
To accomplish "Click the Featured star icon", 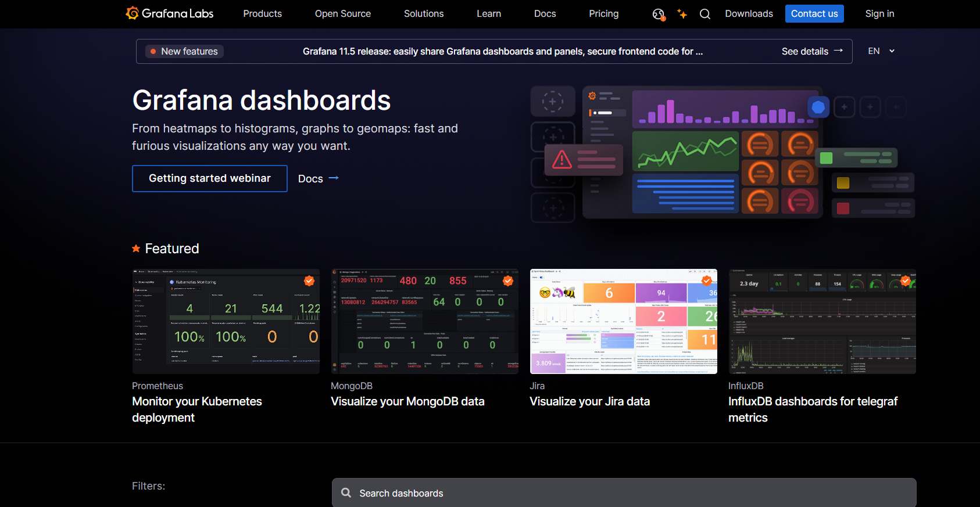I will pyautogui.click(x=136, y=249).
